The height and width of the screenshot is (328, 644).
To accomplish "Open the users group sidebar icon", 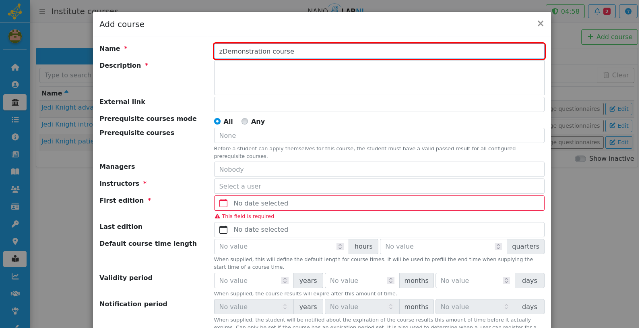I will click(x=15, y=189).
